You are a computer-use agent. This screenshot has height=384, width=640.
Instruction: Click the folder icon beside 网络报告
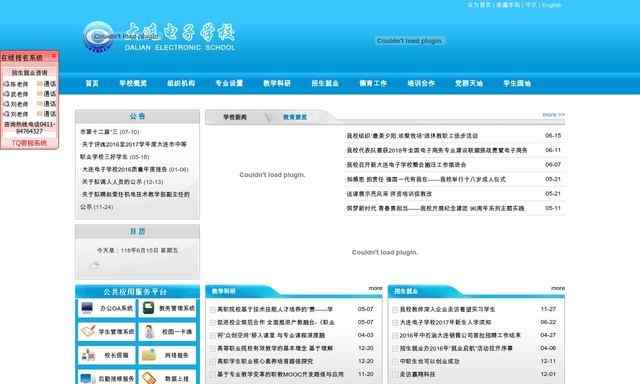click(x=149, y=355)
